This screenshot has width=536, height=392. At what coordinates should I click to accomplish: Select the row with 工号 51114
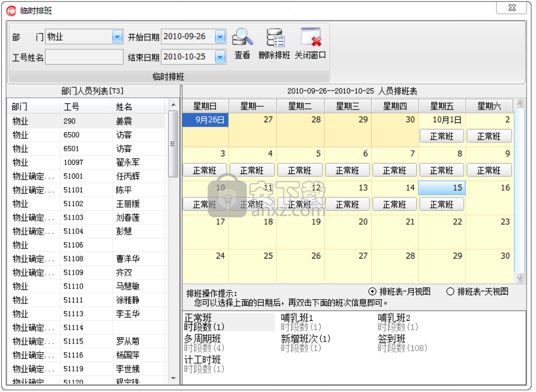coord(87,328)
